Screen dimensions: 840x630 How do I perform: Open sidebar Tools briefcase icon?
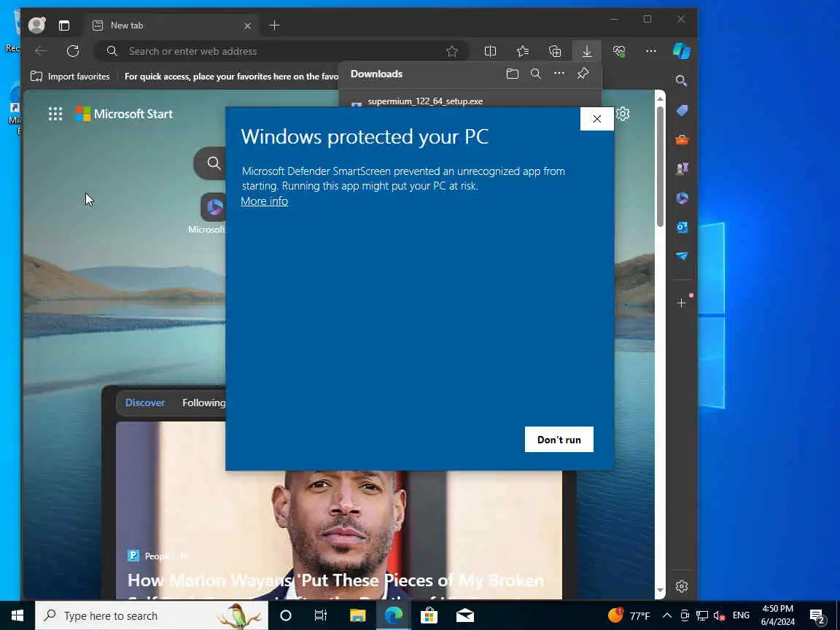coord(682,140)
